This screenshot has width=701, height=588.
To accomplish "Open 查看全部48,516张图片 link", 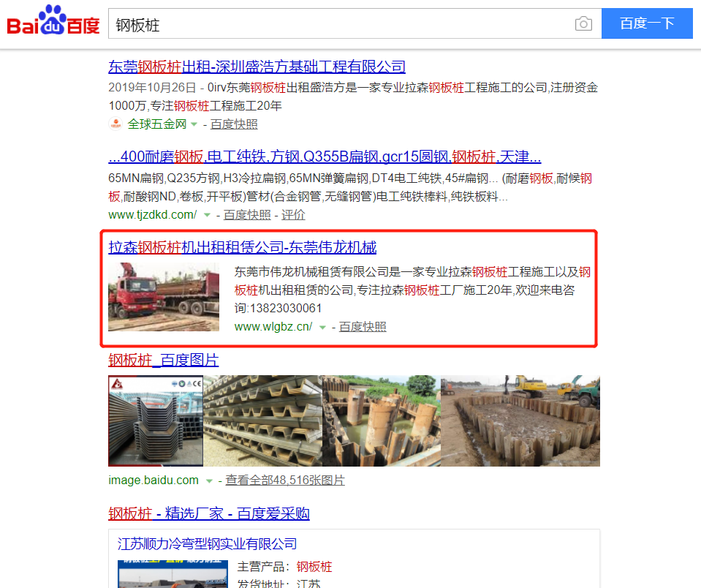I will [284, 480].
